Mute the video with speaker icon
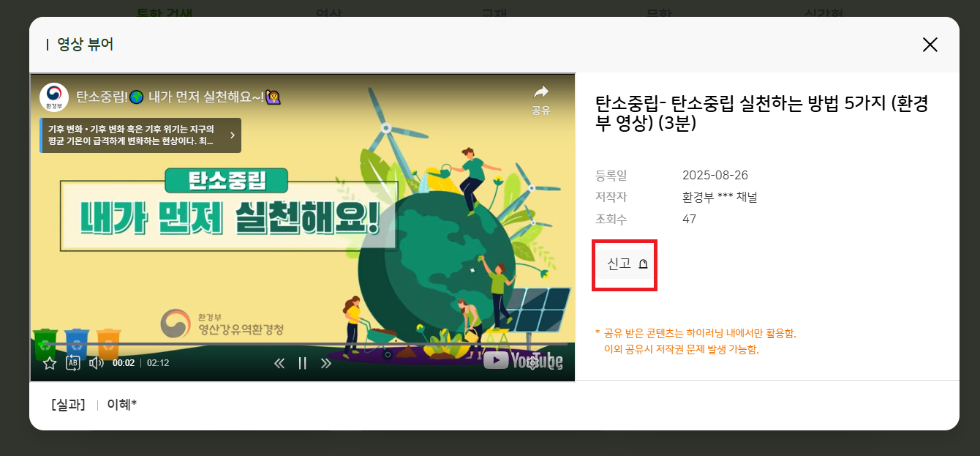This screenshot has width=980, height=456. coord(97,363)
